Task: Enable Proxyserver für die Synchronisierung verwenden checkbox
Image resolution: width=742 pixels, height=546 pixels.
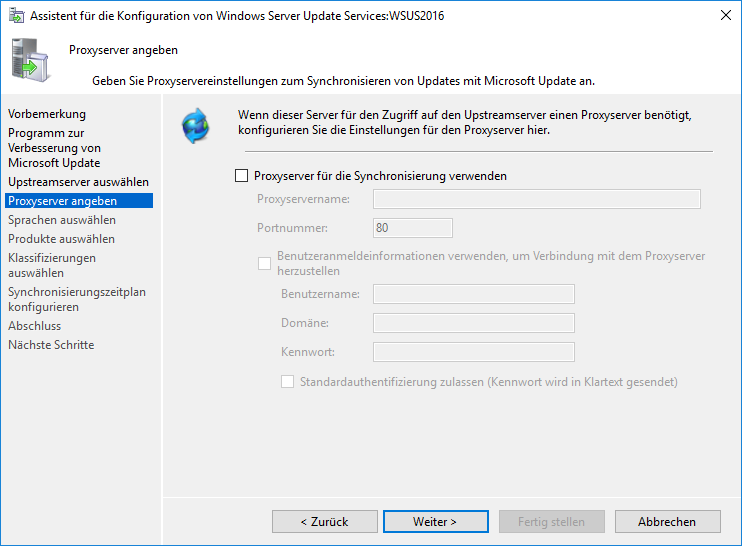Action: tap(241, 176)
